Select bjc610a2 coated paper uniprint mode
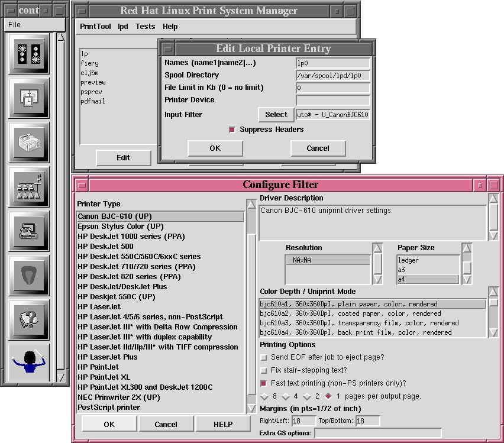 372,313
